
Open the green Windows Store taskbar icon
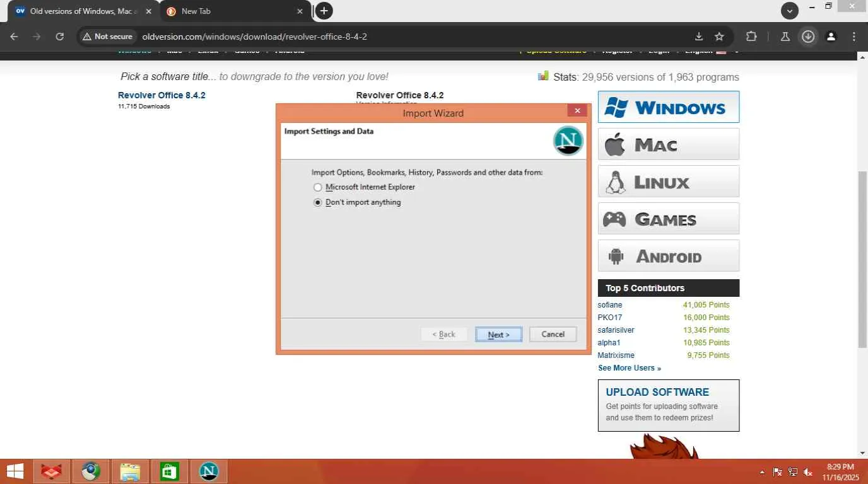click(169, 471)
